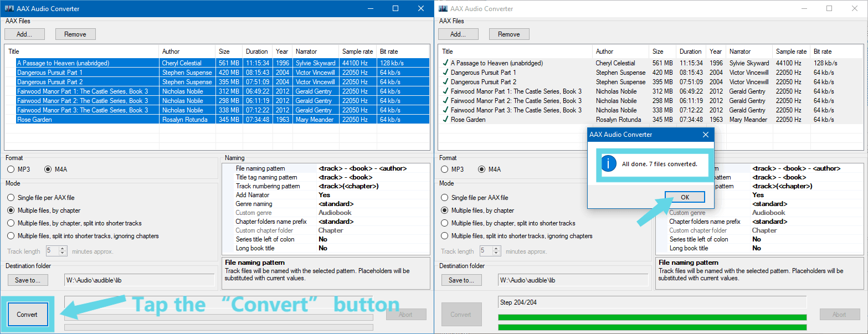Click checkmark beside Fairwood Manor Part 2, right window
This screenshot has width=868, height=334.
(x=445, y=100)
